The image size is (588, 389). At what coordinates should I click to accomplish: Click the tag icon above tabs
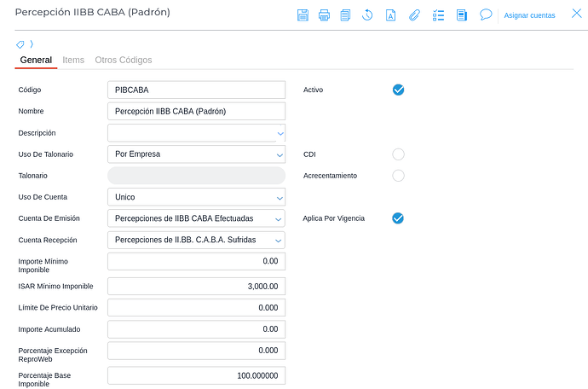coord(20,44)
